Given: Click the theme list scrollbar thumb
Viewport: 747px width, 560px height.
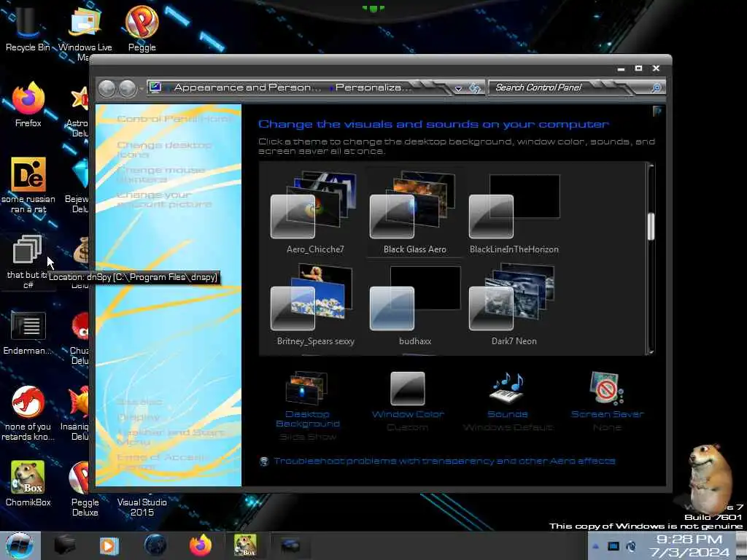Looking at the screenshot, I should (x=651, y=227).
